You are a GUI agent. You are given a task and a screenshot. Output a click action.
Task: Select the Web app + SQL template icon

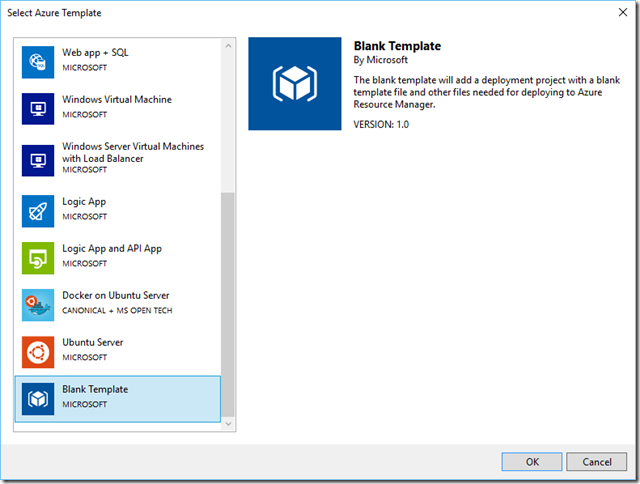[38, 62]
